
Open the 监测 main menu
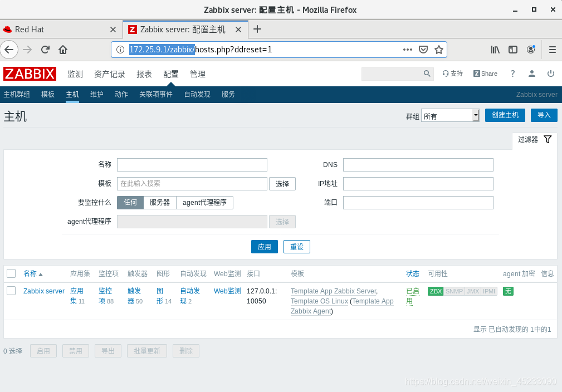click(75, 74)
